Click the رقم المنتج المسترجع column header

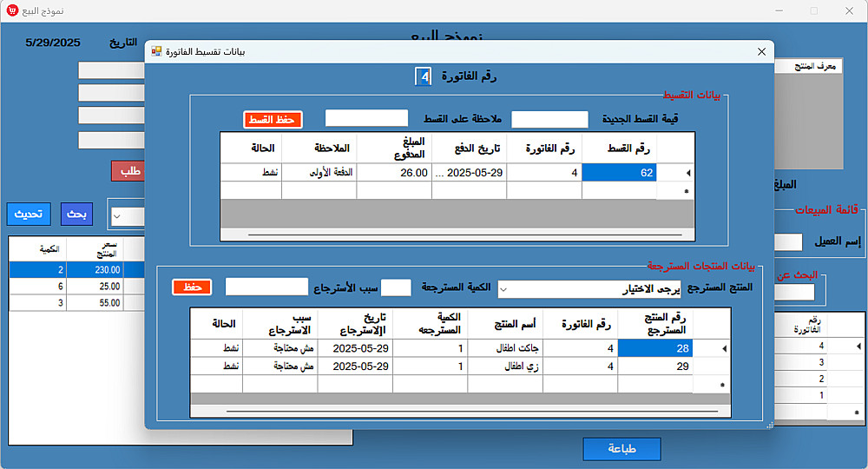654,324
